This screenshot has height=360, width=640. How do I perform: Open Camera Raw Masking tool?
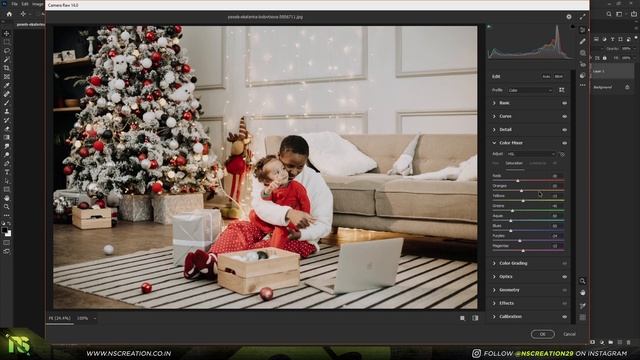coord(582,53)
